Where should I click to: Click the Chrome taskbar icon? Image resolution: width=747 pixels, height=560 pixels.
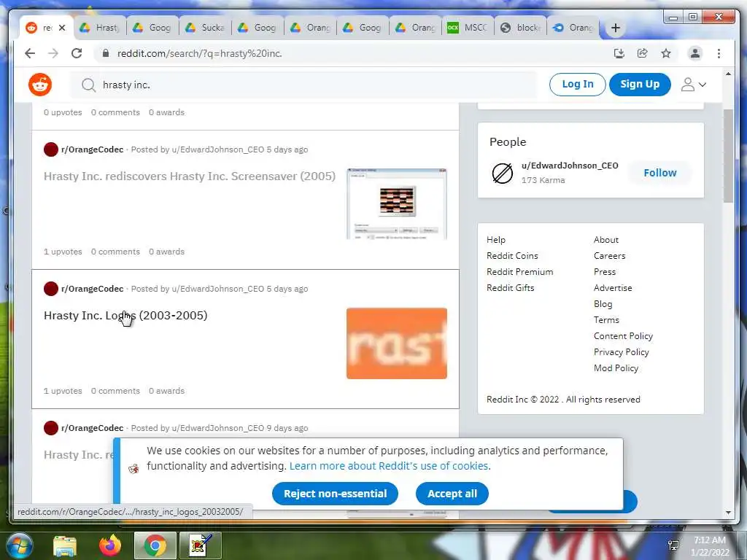(155, 545)
